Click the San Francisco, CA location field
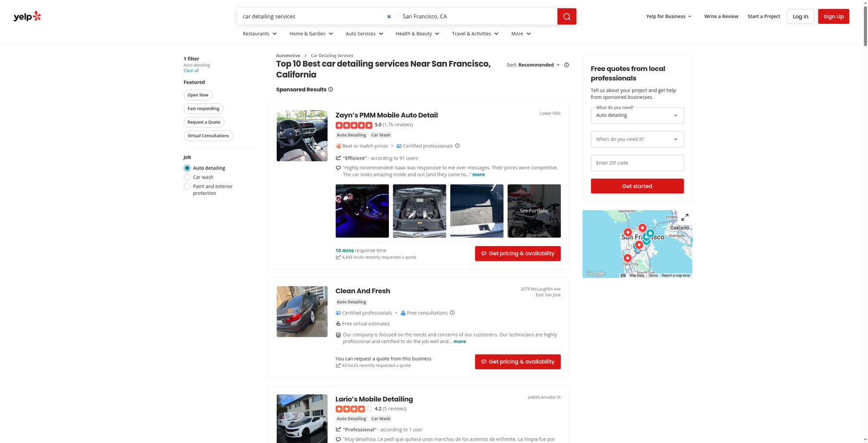 click(477, 16)
